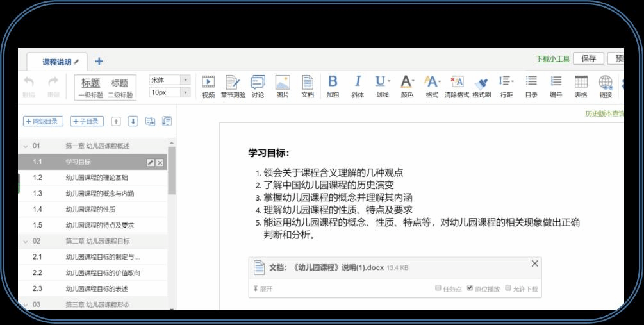644x325 pixels.
Task: Uncheck the 原位播放 checkbox
Action: tap(470, 288)
